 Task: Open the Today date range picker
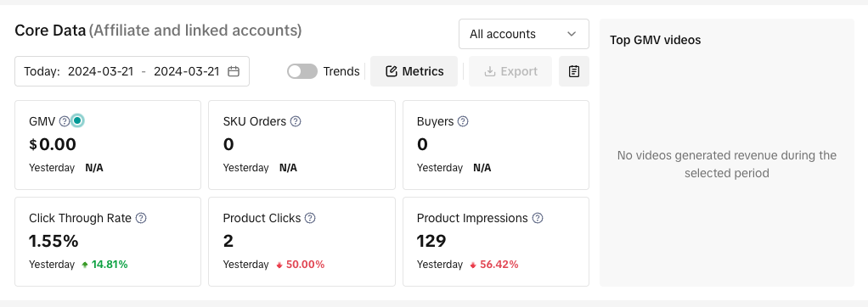pyautogui.click(x=132, y=71)
